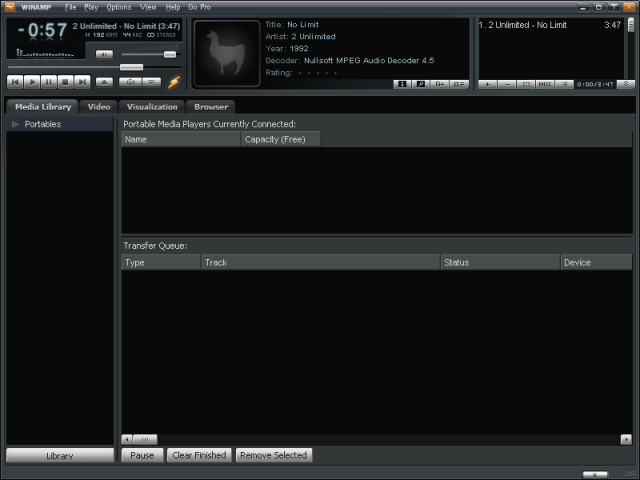The height and width of the screenshot is (480, 640).
Task: Toggle elapsed/remaining on the -0:57 time display
Action: pyautogui.click(x=42, y=30)
